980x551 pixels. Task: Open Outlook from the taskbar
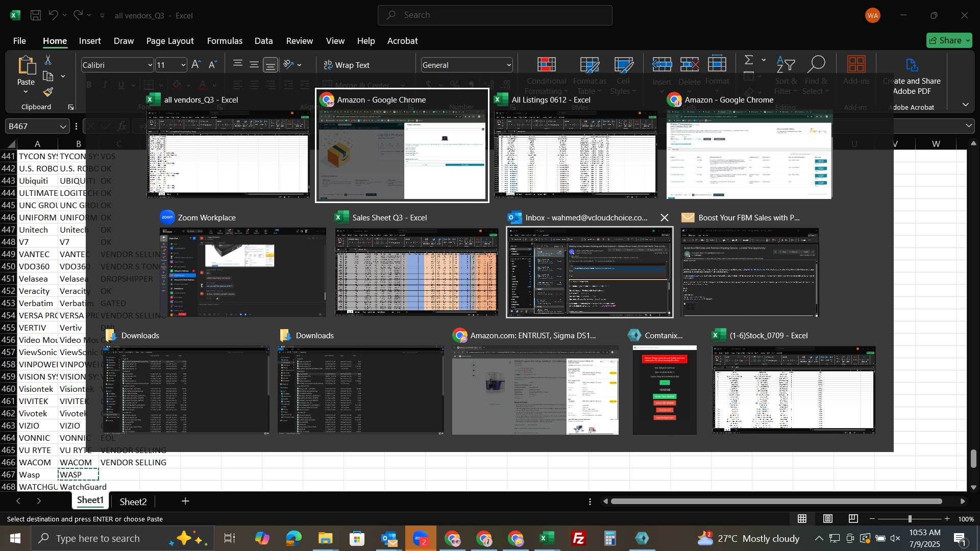pos(389,538)
